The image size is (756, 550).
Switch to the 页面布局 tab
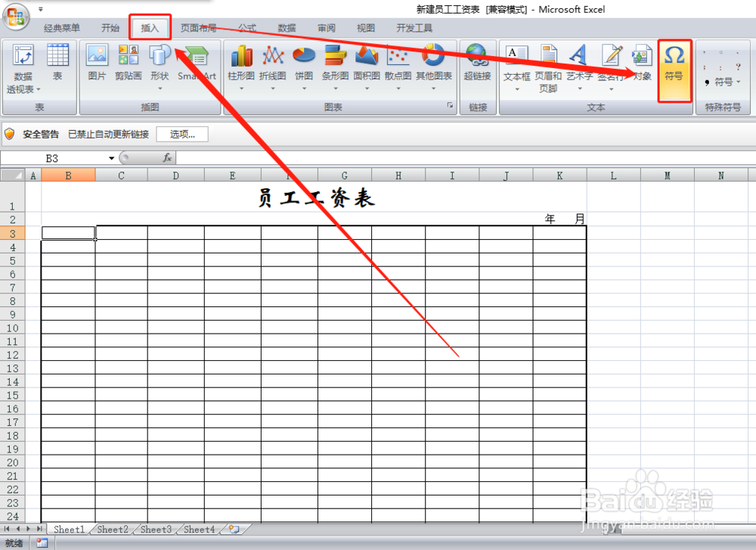198,28
